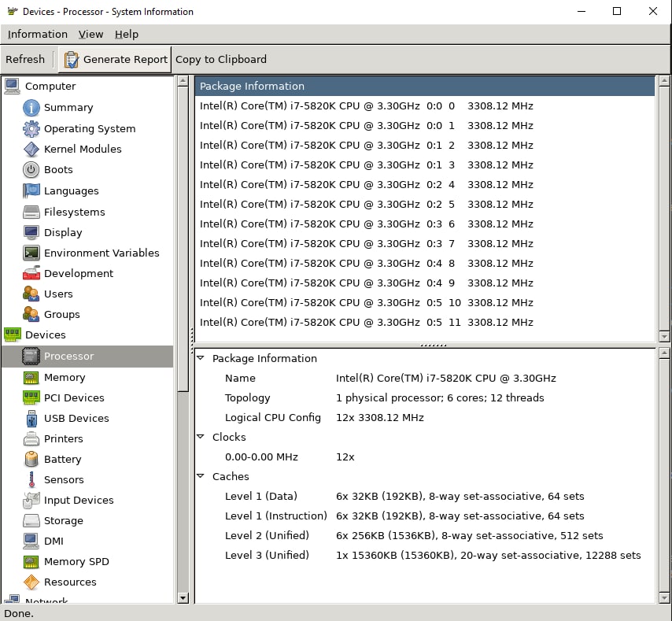Open the Summary info icon

[31, 108]
